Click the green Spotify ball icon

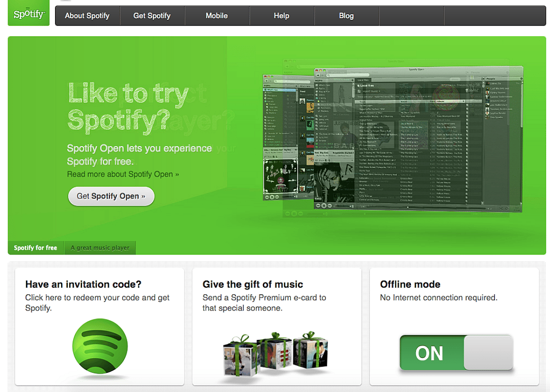[100, 346]
